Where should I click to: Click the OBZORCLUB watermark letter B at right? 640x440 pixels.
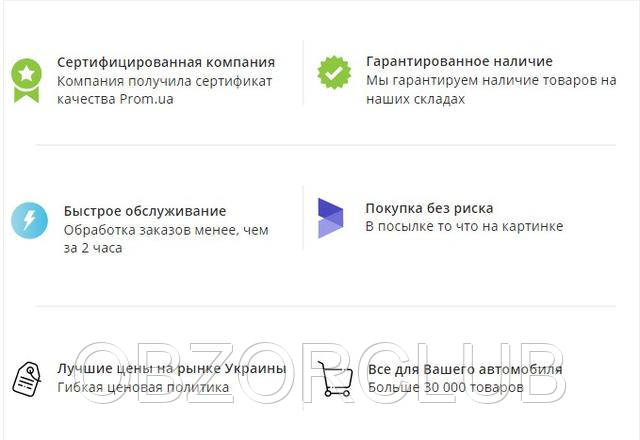[542, 373]
